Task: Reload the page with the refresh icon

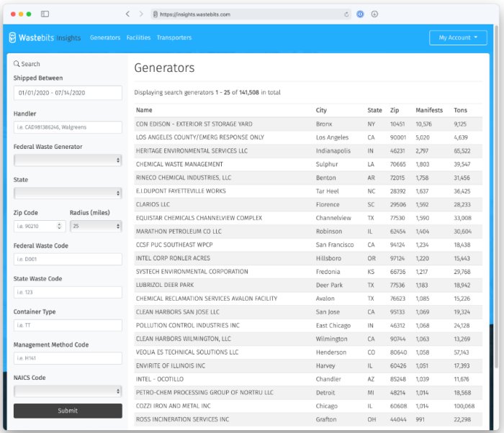Action: coord(347,14)
